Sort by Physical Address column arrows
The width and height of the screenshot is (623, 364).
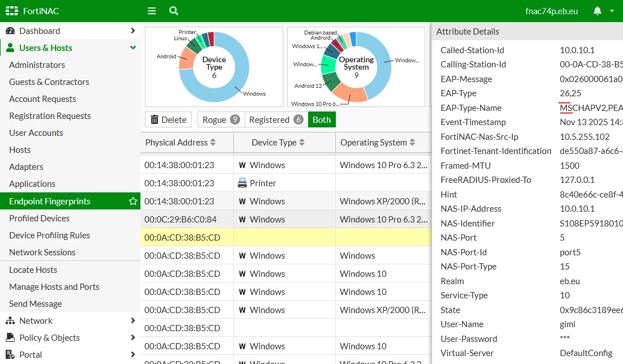(x=213, y=142)
